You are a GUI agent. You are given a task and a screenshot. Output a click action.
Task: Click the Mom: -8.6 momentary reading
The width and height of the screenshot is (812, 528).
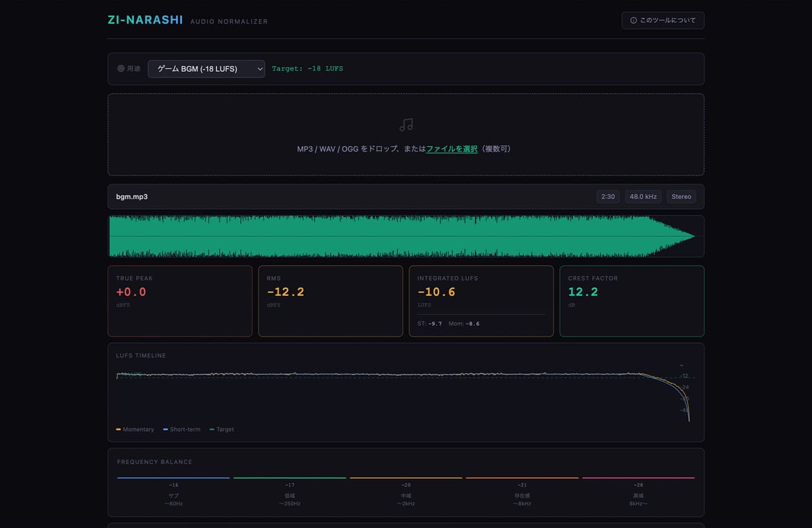point(464,324)
